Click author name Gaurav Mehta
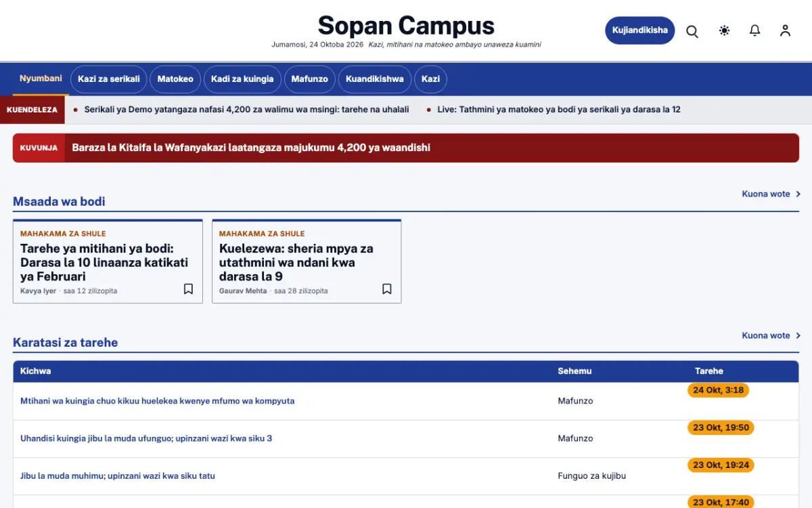The height and width of the screenshot is (508, 812). (243, 291)
